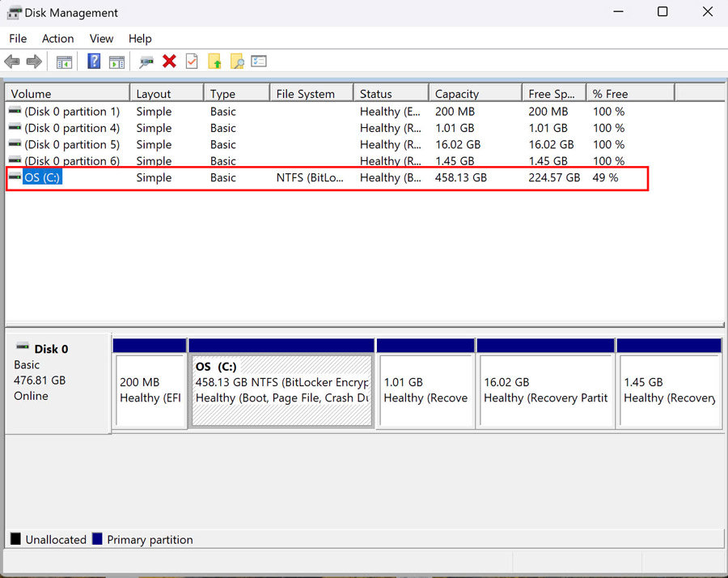Open the Help menu
Viewport: 728px width, 578px height.
click(x=140, y=38)
